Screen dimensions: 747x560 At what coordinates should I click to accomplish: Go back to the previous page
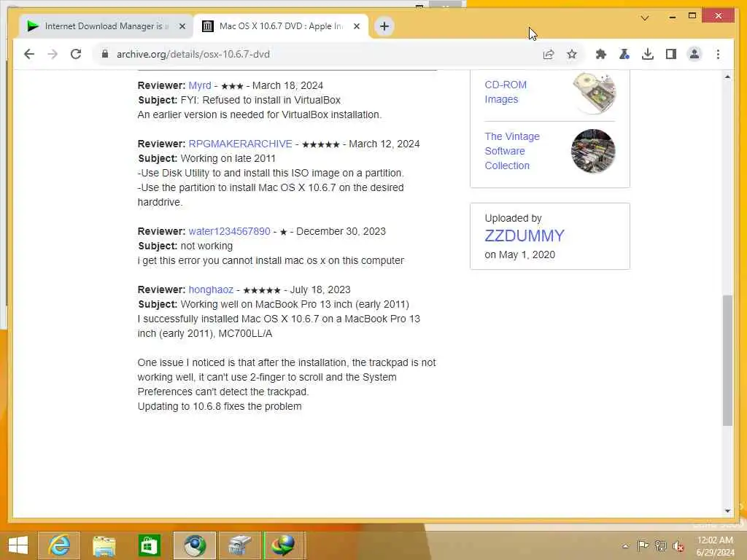pos(29,54)
